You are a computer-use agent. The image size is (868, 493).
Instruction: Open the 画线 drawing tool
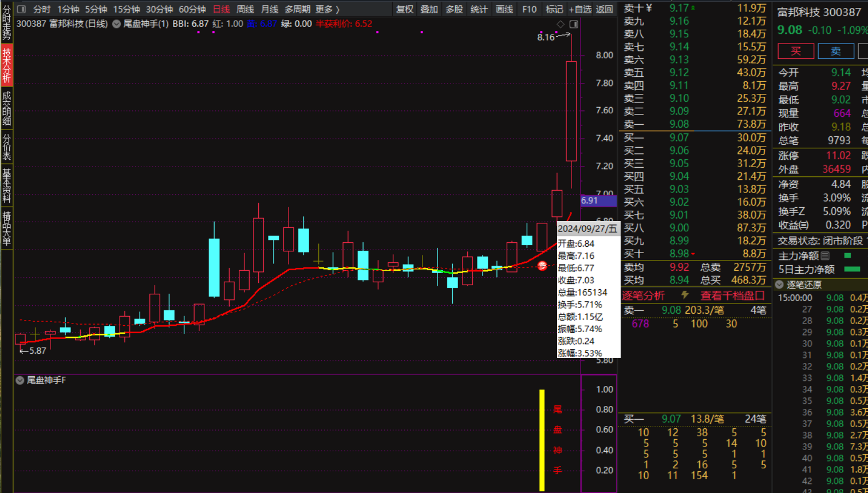(x=504, y=9)
